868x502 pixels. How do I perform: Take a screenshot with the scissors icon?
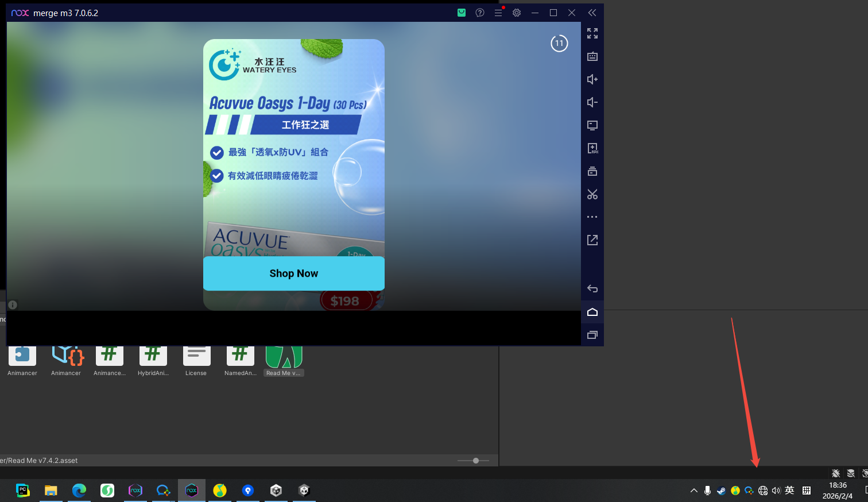(592, 194)
